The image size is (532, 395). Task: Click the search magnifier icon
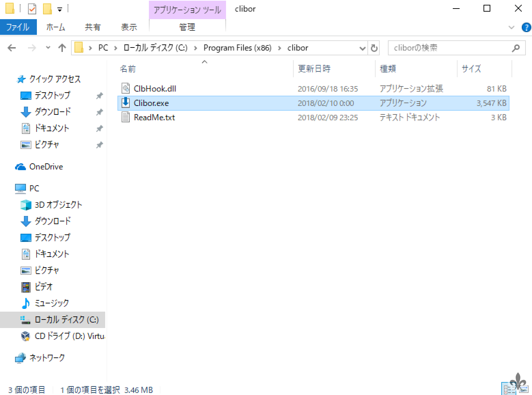[x=516, y=48]
